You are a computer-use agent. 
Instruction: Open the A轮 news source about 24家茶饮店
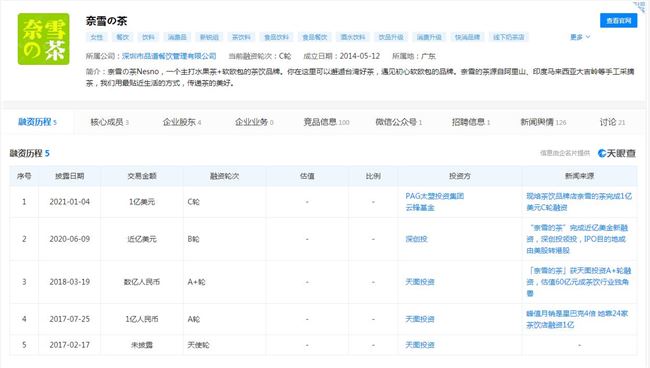(x=577, y=319)
